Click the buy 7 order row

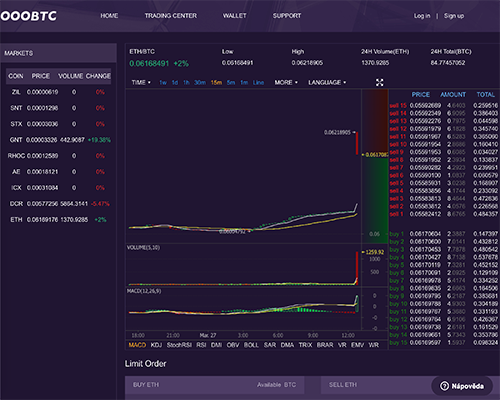(444, 281)
